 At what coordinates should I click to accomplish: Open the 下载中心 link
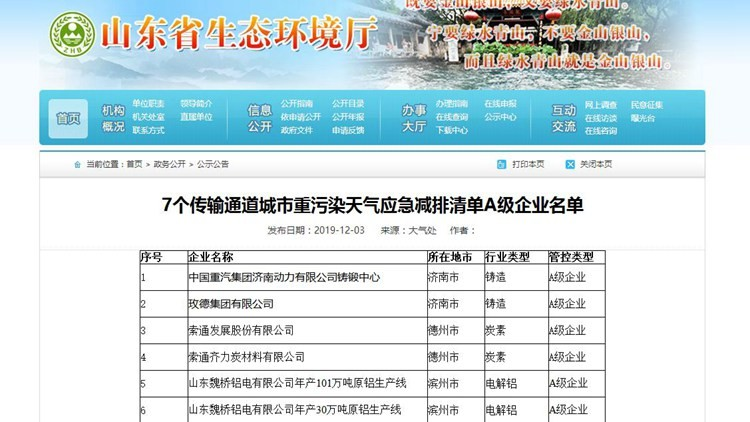point(452,130)
